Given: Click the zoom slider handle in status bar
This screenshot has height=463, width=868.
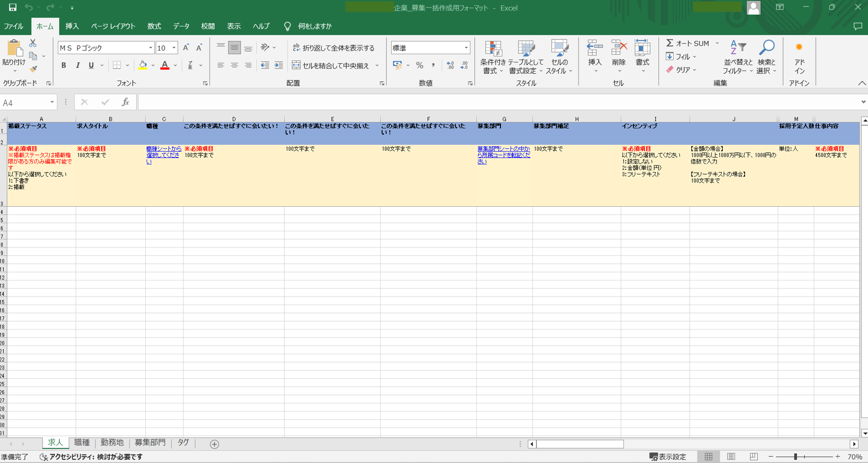Looking at the screenshot, I should (796, 457).
